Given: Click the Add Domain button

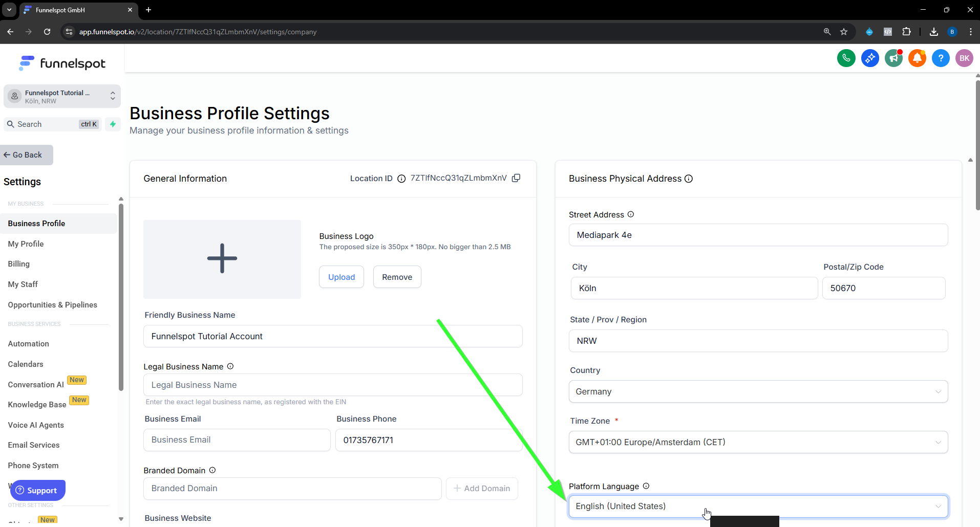Looking at the screenshot, I should pyautogui.click(x=482, y=489).
